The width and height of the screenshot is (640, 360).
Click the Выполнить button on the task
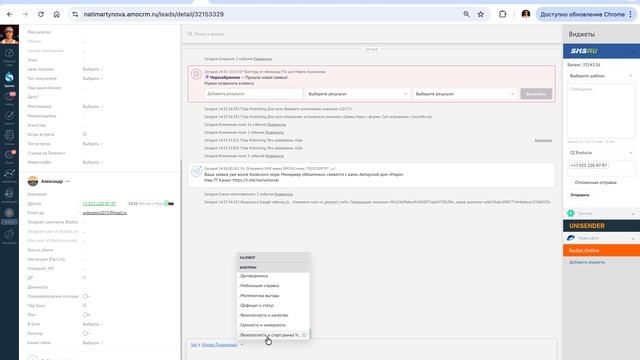[536, 94]
